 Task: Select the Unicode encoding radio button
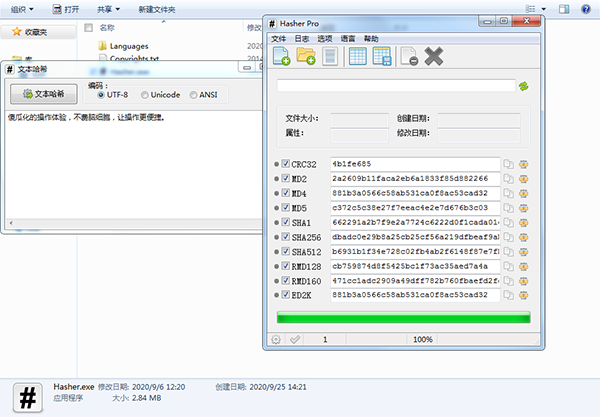tap(145, 95)
